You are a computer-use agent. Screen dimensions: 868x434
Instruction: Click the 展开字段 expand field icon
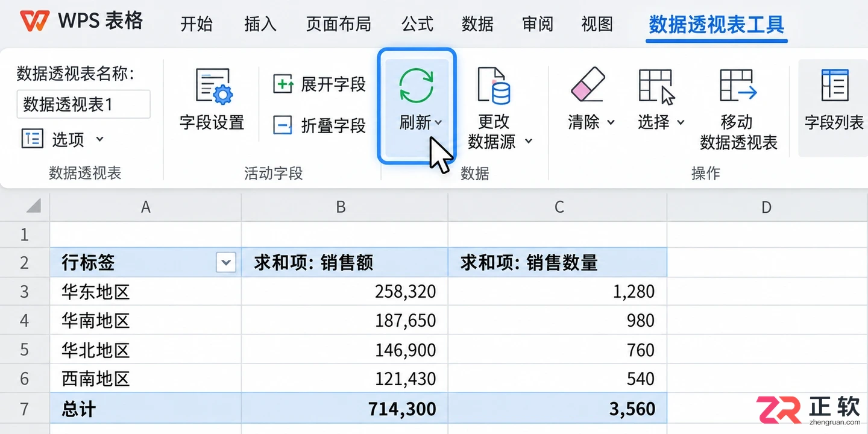283,84
